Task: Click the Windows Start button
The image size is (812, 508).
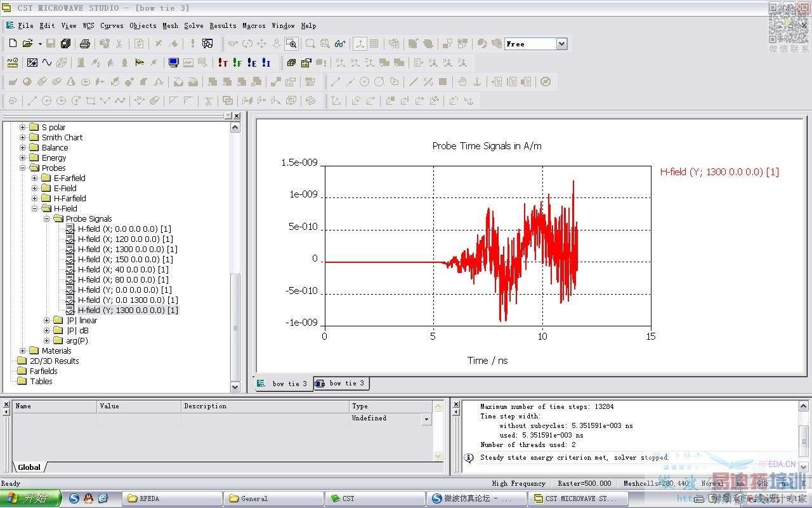Action: tap(30, 498)
